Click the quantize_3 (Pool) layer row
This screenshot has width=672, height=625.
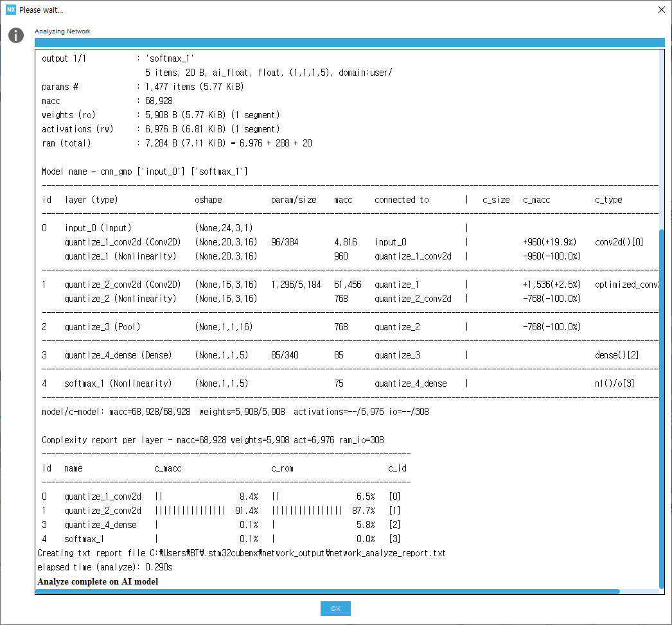point(350,327)
